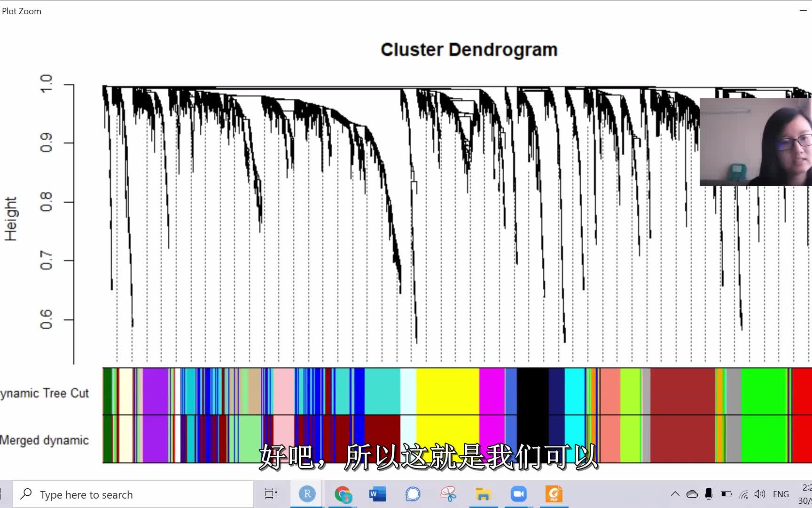
Task: Switch to the Zoom meeting app
Action: click(x=518, y=494)
